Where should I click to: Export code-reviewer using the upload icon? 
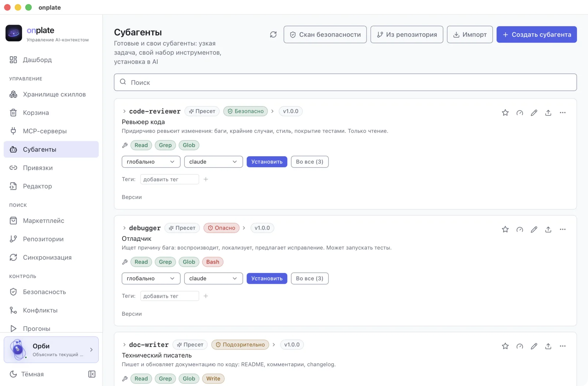[548, 113]
